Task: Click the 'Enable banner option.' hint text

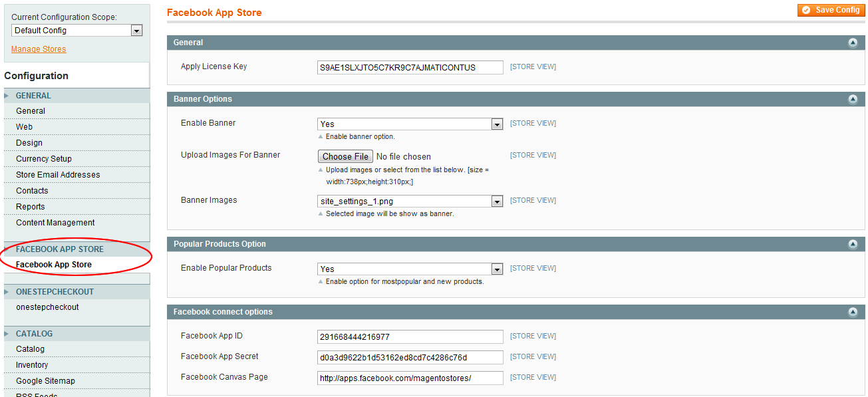Action: click(x=360, y=137)
